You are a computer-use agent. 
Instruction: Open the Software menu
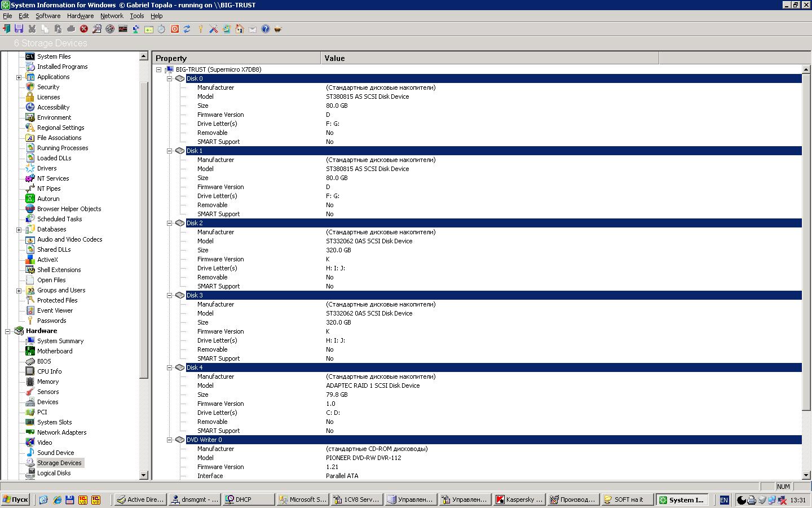(48, 16)
